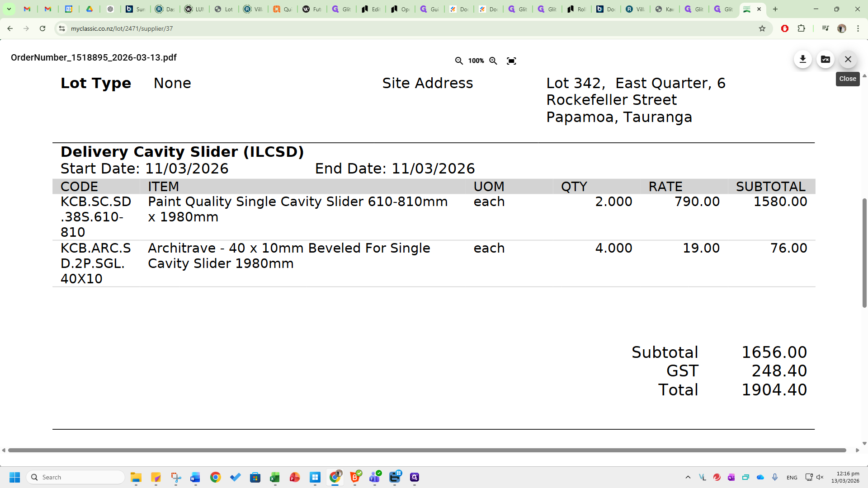Switch to the Sun browser tab
Screen dimensions: 868x488
tap(136, 9)
